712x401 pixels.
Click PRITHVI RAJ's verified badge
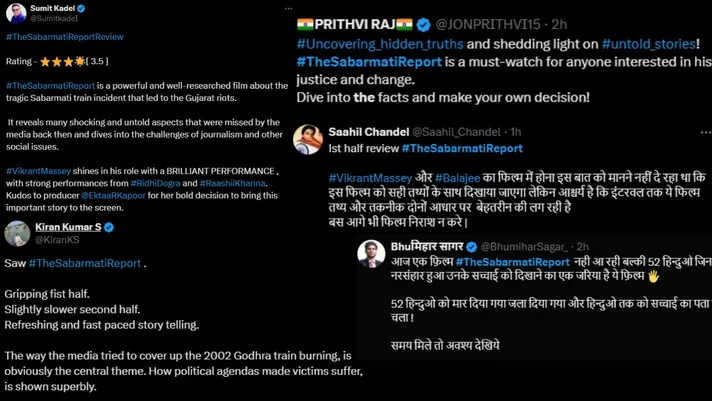(423, 25)
